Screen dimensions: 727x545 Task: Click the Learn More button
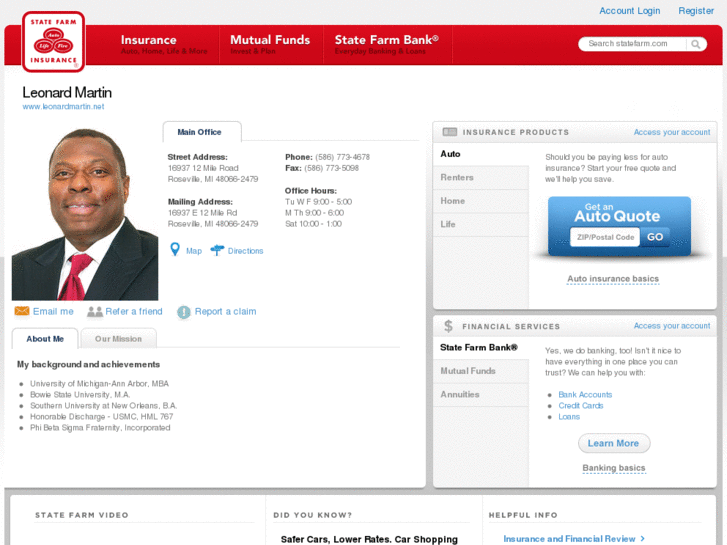pos(614,443)
